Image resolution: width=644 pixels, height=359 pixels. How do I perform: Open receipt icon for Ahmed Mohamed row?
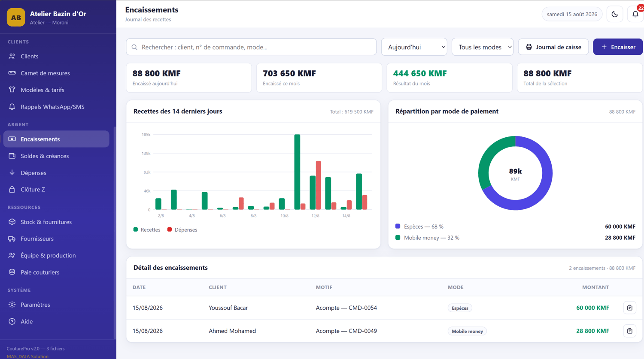tap(630, 331)
